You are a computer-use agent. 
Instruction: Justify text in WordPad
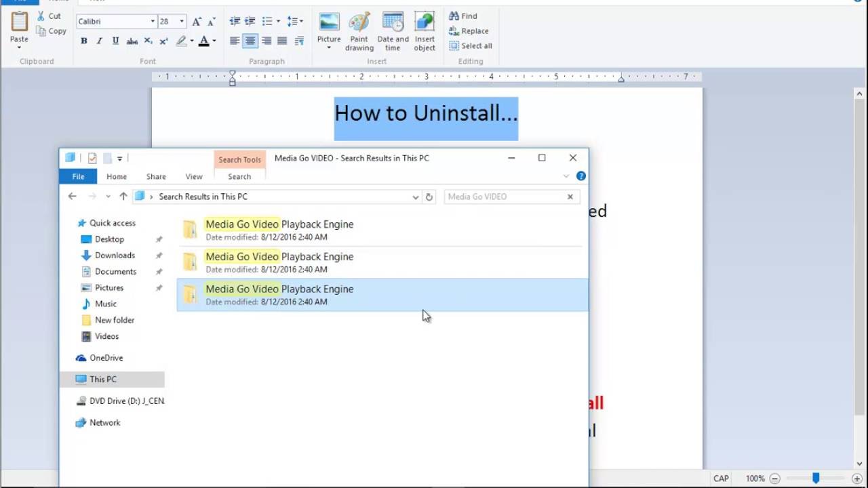(x=282, y=41)
